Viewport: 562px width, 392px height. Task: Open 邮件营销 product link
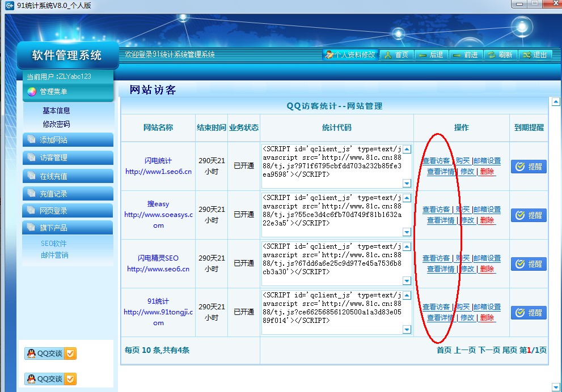[x=54, y=255]
